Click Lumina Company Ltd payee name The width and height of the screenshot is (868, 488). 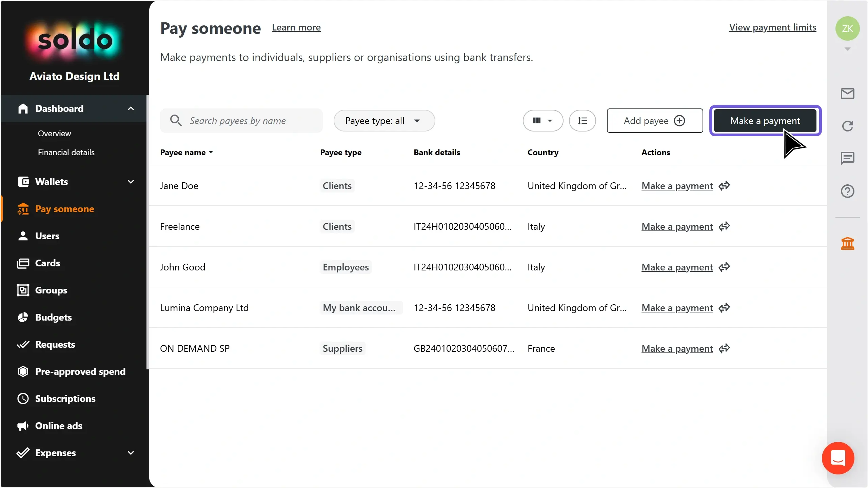[x=204, y=308]
